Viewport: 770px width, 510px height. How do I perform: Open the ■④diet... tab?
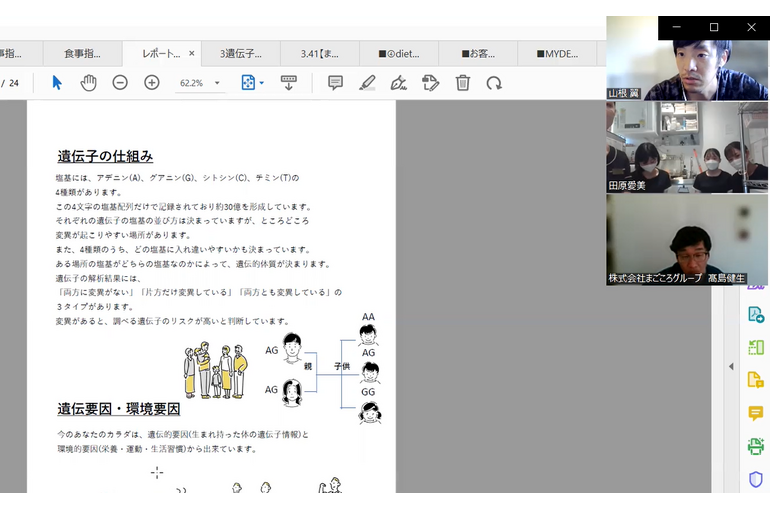coord(399,54)
